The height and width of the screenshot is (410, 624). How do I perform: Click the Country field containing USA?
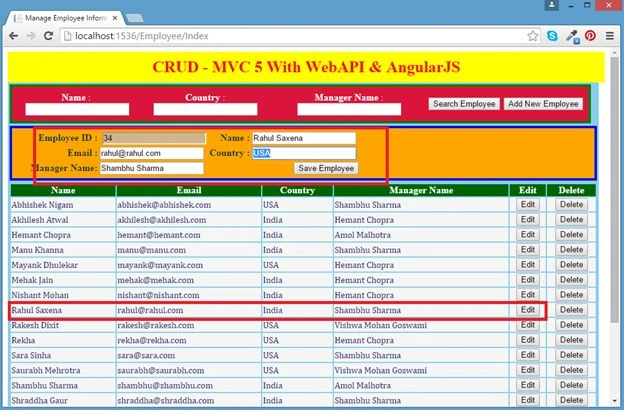click(x=304, y=153)
